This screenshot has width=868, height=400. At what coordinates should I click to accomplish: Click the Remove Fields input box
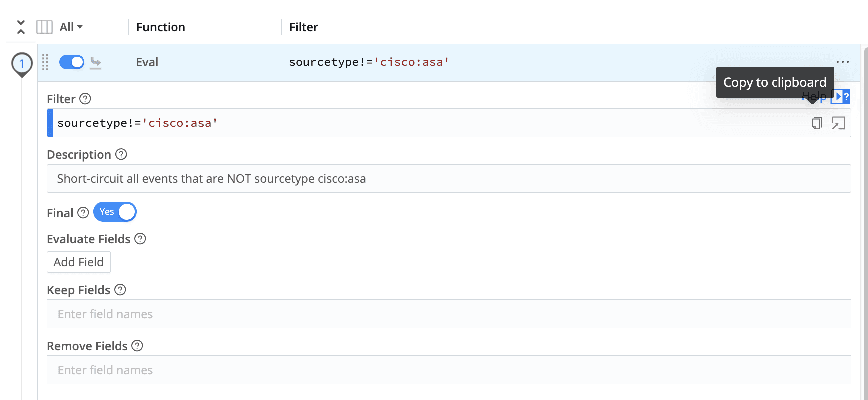click(x=448, y=370)
